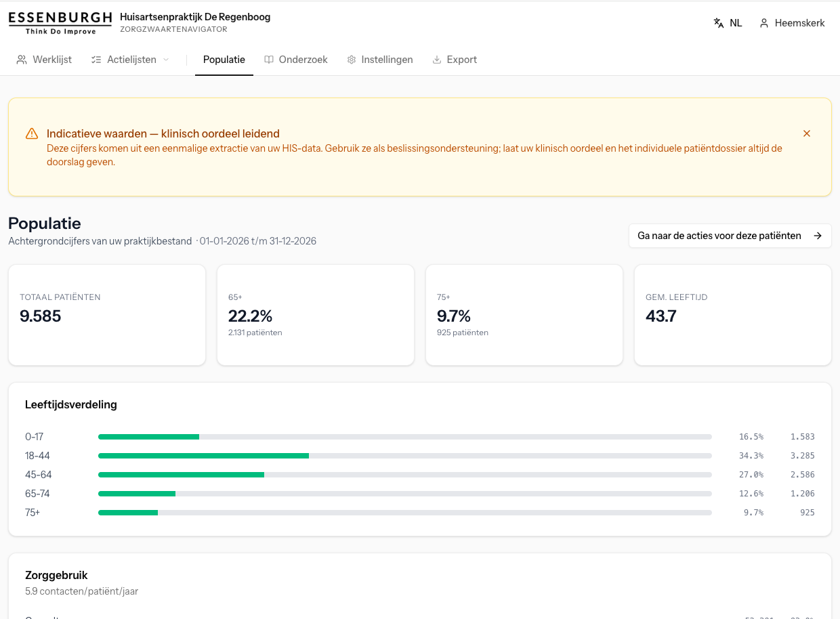Click the '925 patiënten' label
This screenshot has width=840, height=619.
[463, 333]
